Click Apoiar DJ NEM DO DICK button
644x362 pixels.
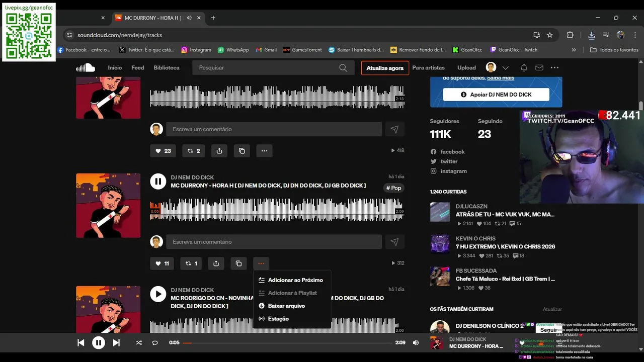pyautogui.click(x=496, y=95)
